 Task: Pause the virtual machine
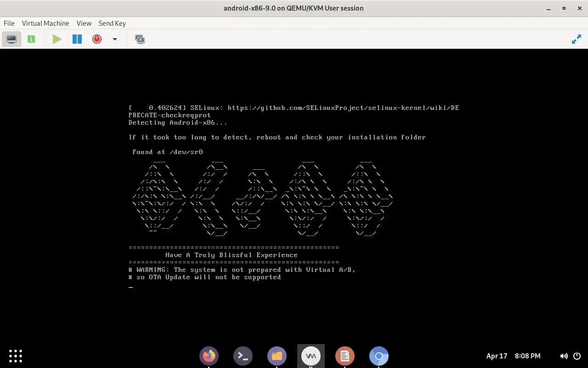coord(77,39)
